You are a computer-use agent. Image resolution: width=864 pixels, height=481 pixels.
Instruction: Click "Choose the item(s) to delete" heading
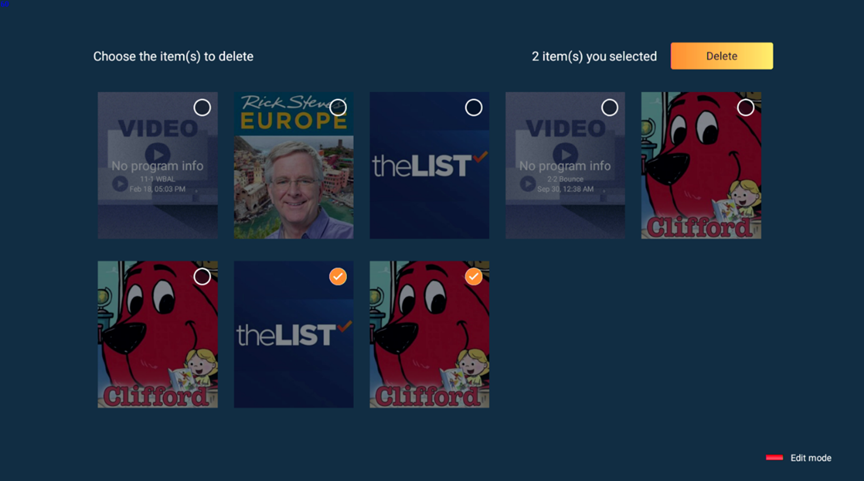pyautogui.click(x=173, y=56)
